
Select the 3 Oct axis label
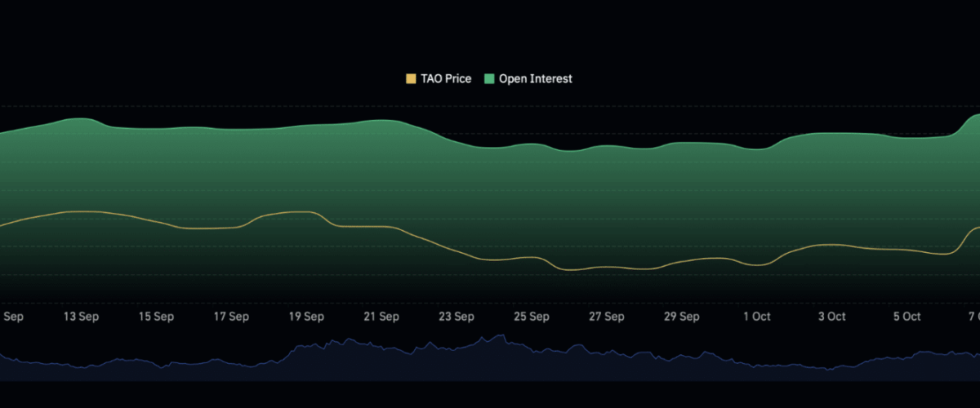tap(832, 317)
